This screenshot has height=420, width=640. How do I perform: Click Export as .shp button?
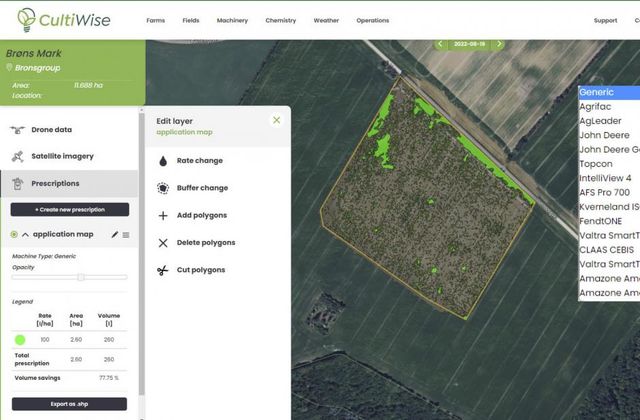70,404
